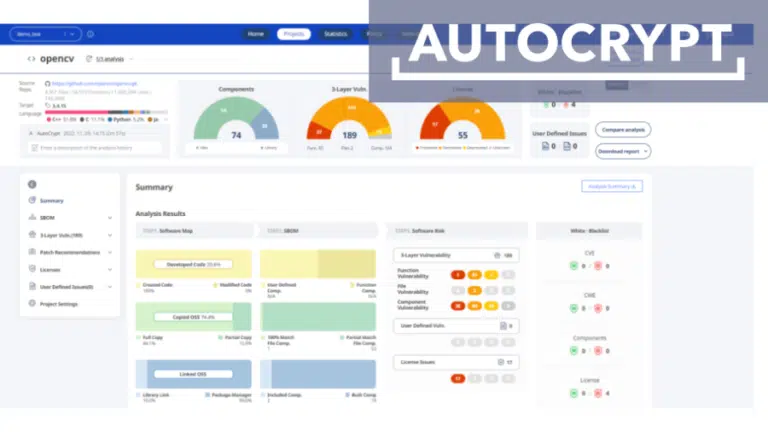Viewport: 768px width, 432px height.
Task: Expand the SBOM sidebar section
Action: (110, 217)
